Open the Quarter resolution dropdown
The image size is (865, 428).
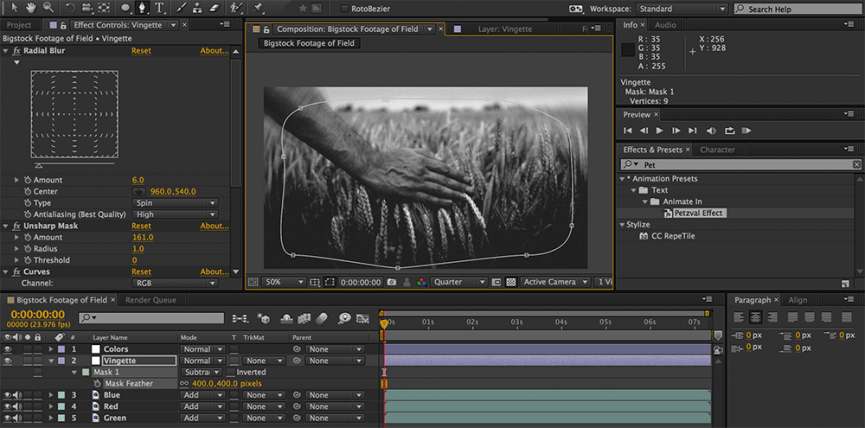(459, 282)
